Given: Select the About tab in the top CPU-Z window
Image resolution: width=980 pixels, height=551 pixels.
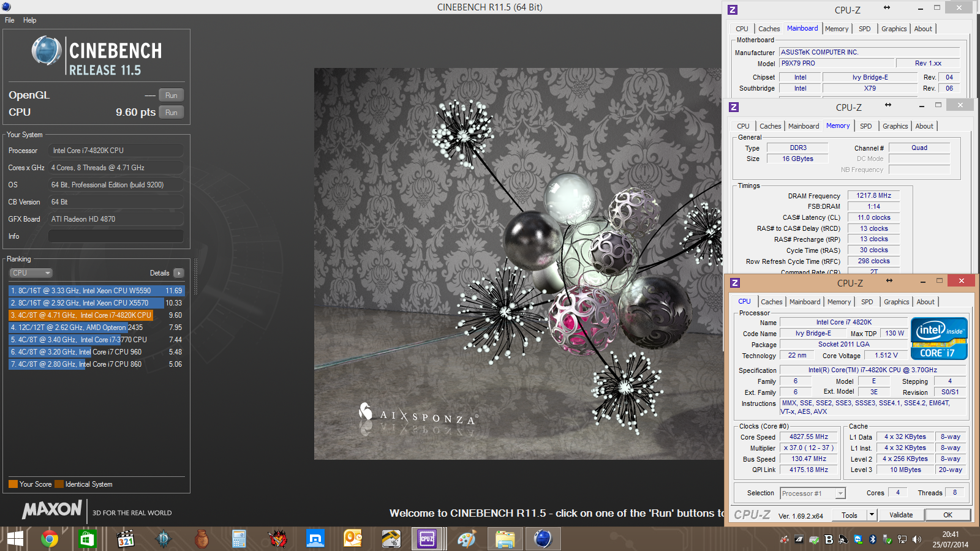Looking at the screenshot, I should [923, 29].
